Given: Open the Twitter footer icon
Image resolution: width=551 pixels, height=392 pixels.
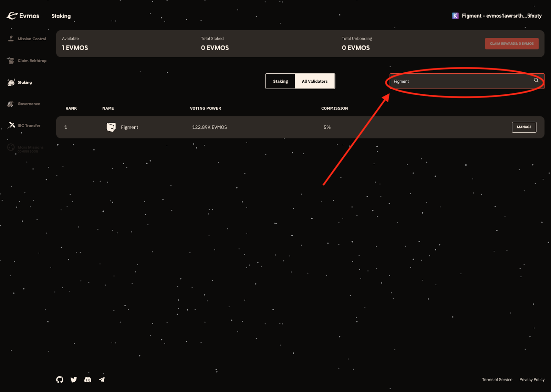Looking at the screenshot, I should coord(74,380).
